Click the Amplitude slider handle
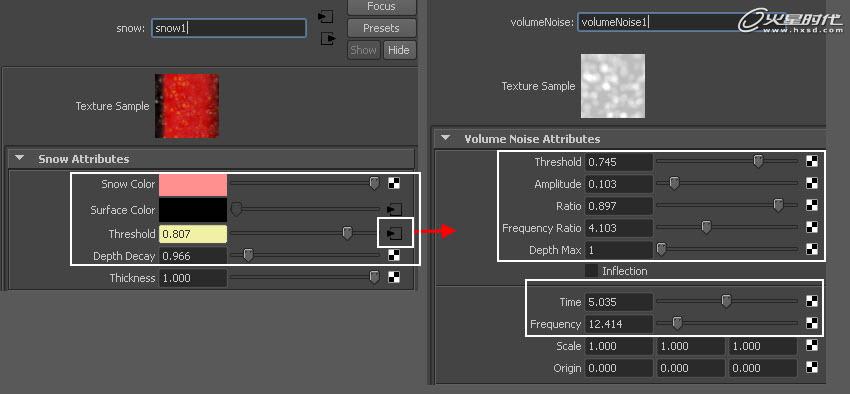 (x=674, y=183)
